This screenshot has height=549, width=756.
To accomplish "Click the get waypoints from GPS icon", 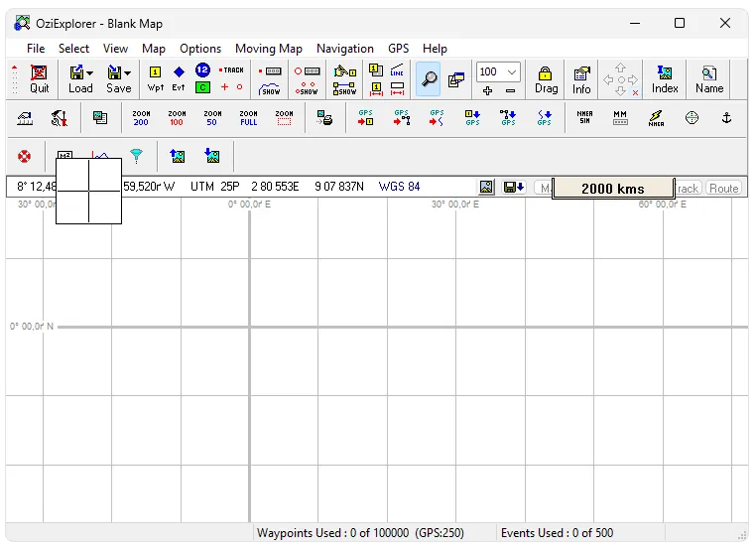I will [472, 118].
